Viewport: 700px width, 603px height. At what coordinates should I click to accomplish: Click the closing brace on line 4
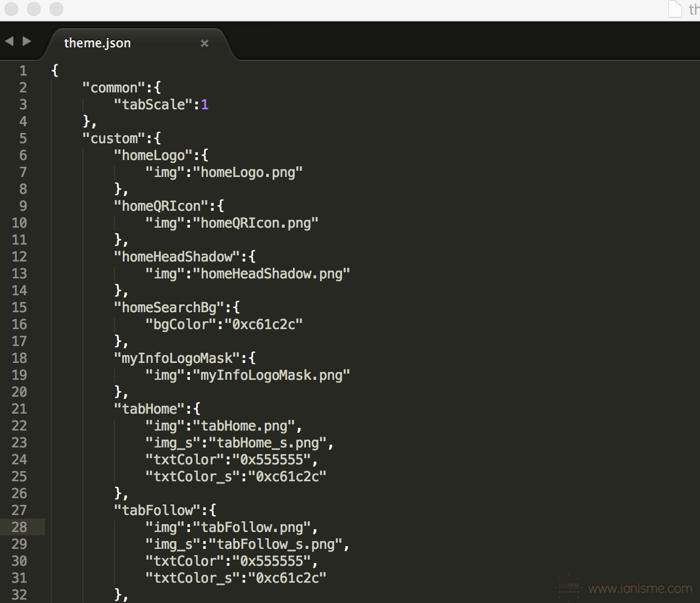[86, 121]
